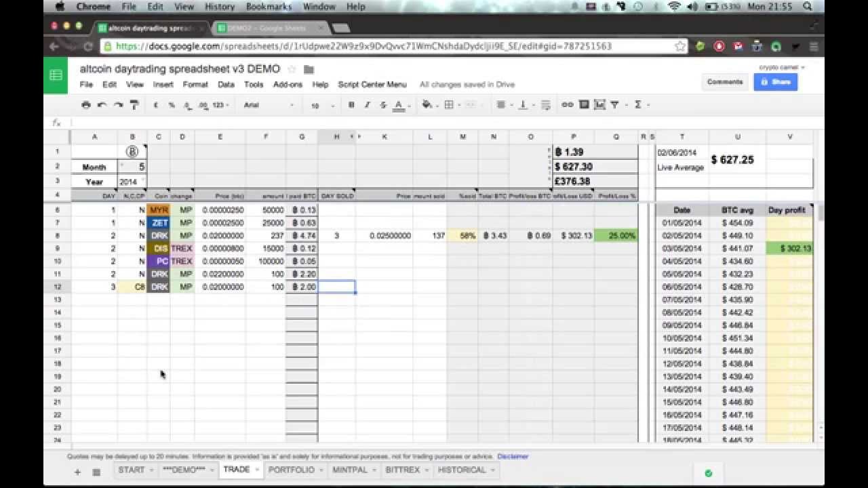Click the Print icon in the Sheets toolbar
The image size is (868, 488).
pyautogui.click(x=85, y=105)
